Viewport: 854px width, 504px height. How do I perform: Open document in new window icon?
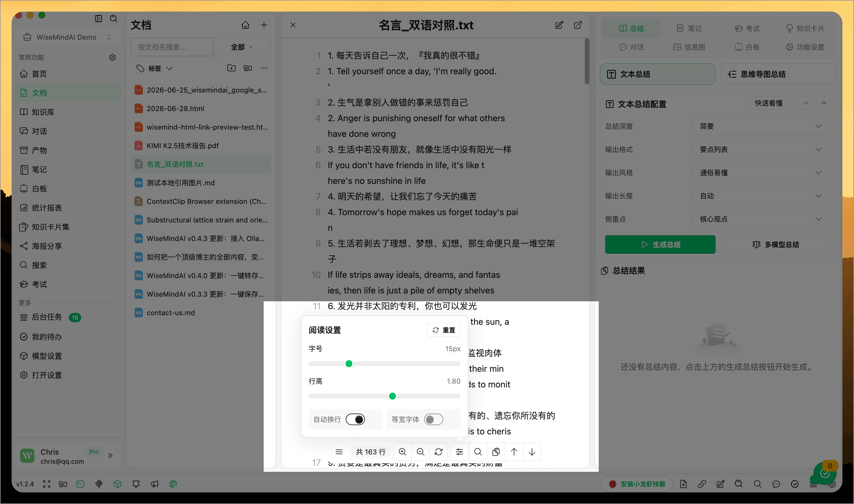(578, 25)
